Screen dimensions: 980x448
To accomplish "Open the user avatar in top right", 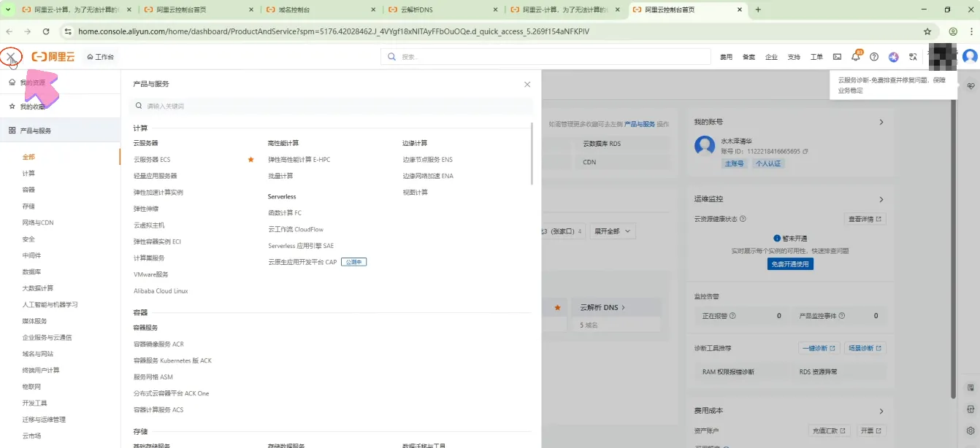I will [x=970, y=57].
